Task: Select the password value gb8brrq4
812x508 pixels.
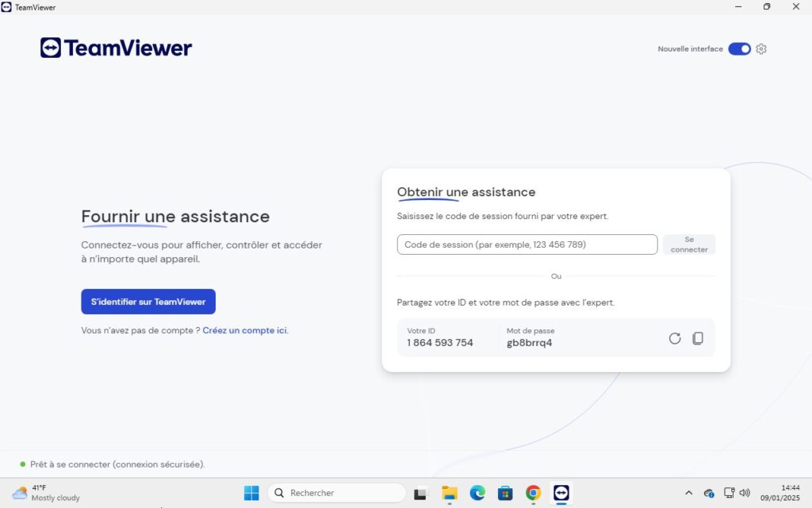Action: [x=529, y=343]
